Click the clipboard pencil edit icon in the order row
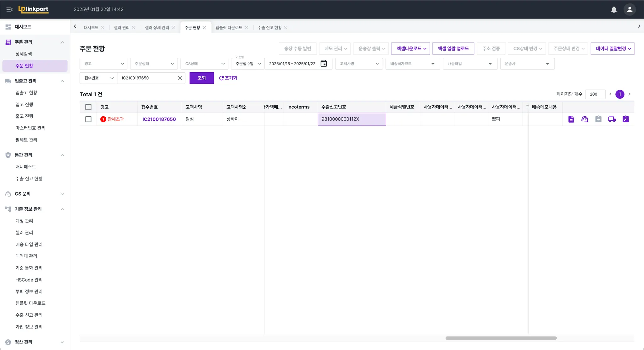 (625, 119)
